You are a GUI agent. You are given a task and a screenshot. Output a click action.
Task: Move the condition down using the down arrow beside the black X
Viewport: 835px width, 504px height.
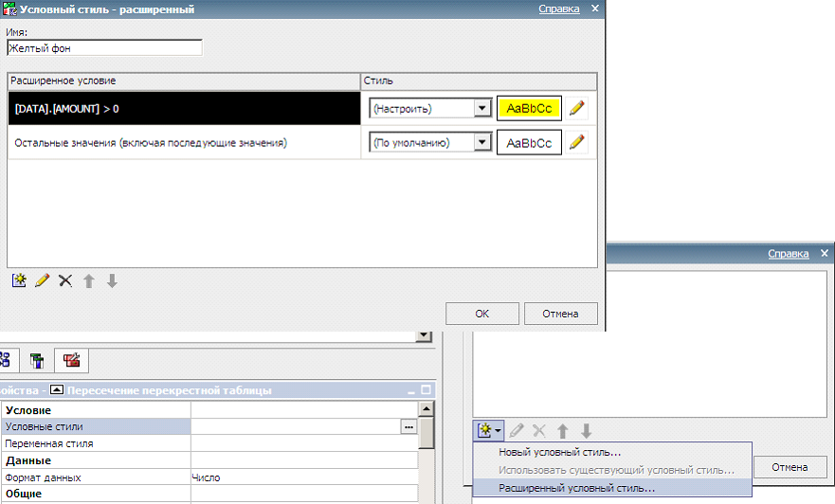112,280
